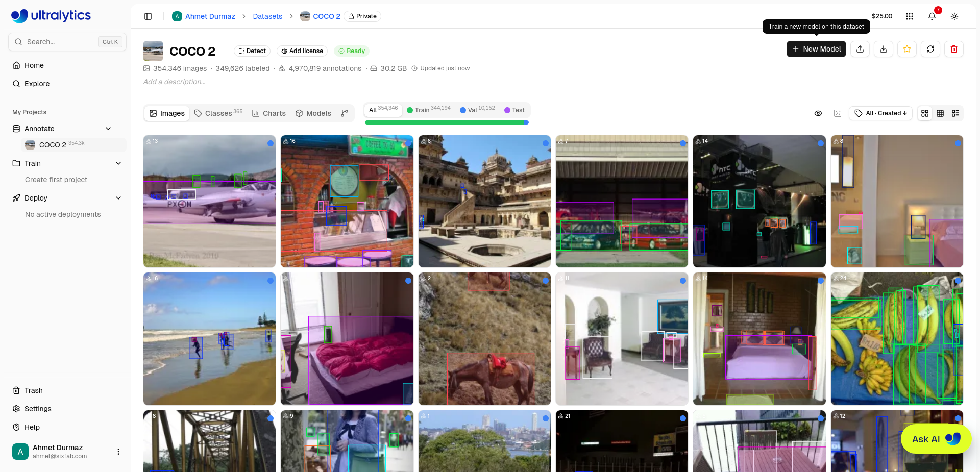980x472 pixels.
Task: Select COCO 2 in sidebar tree
Action: [73, 145]
